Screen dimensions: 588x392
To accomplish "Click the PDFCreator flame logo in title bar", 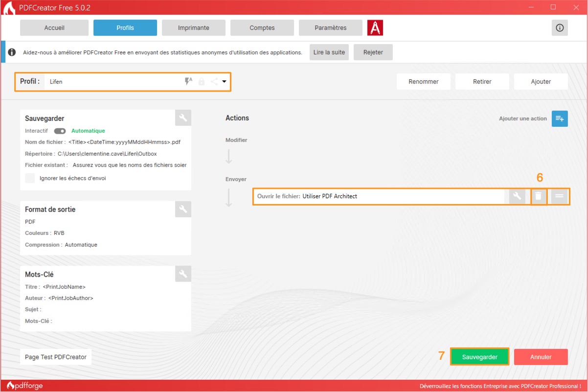I will point(8,8).
